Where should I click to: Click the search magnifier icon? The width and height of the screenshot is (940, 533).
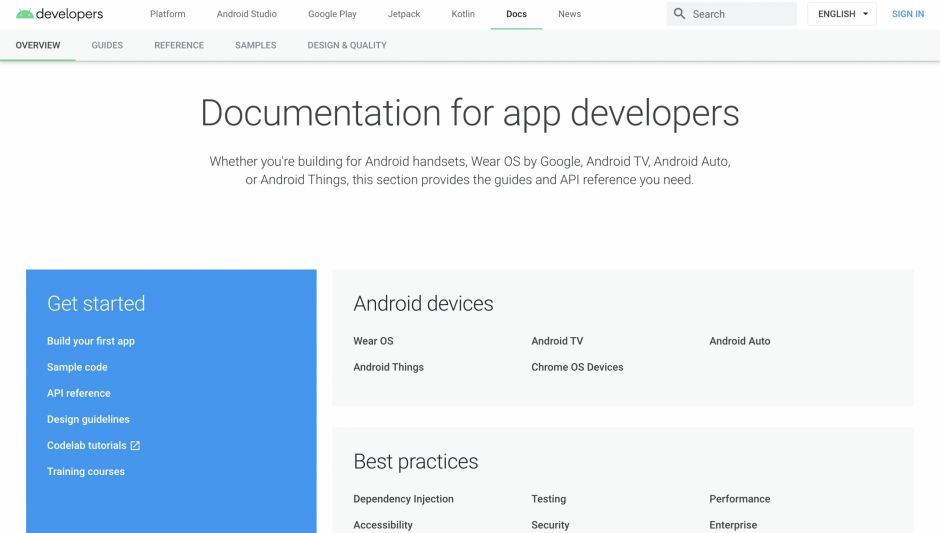tap(679, 14)
